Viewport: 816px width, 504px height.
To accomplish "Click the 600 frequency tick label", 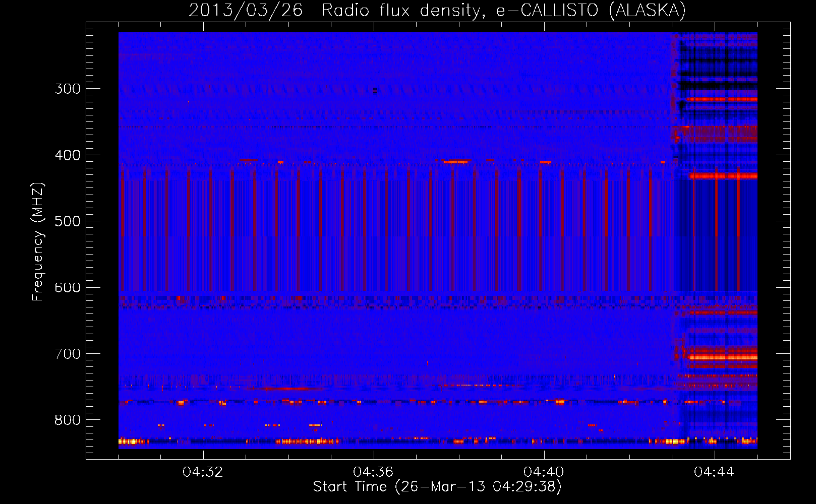I will [68, 288].
